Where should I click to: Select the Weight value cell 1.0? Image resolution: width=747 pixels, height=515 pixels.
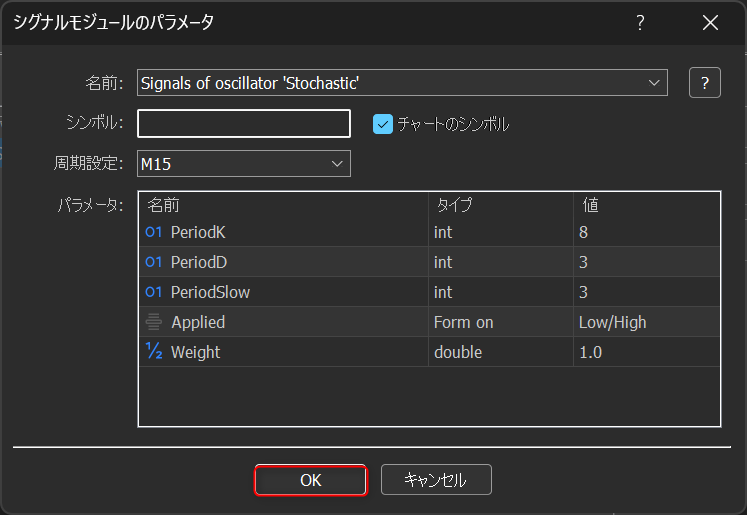646,352
